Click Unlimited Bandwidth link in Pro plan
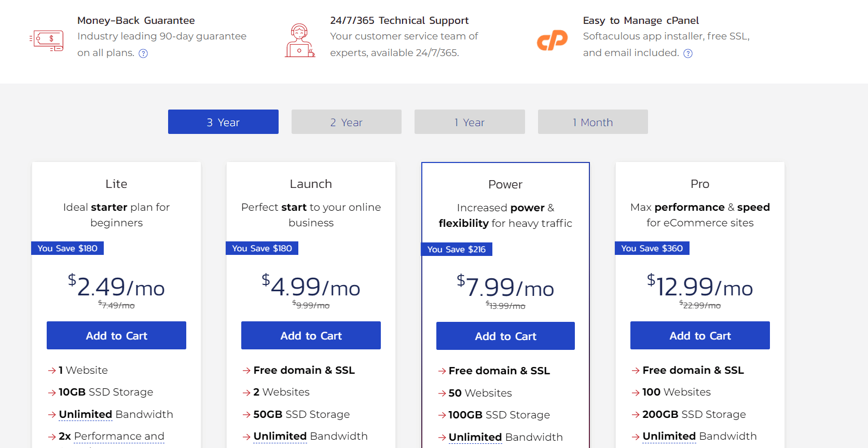Screen dimensions: 868x448 (x=669, y=436)
